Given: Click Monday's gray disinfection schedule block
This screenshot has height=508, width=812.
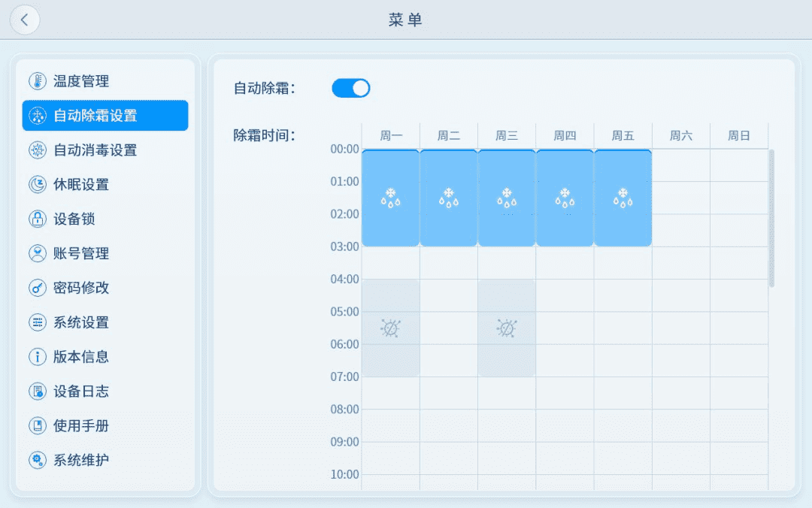Looking at the screenshot, I should [390, 328].
